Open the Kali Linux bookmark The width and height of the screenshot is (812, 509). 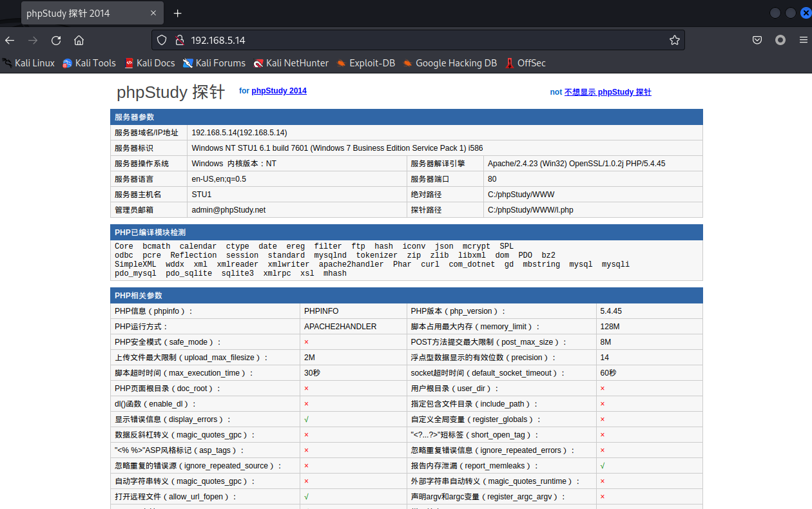[x=28, y=63]
